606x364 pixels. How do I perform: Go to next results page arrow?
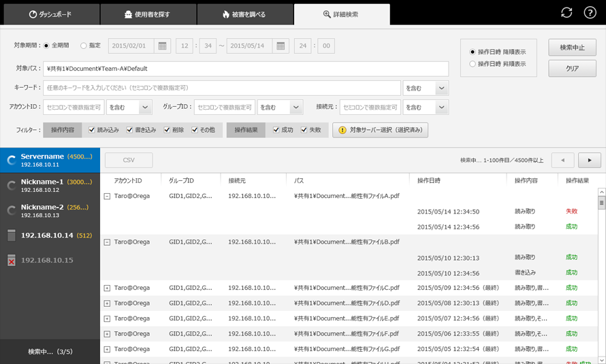click(x=589, y=160)
